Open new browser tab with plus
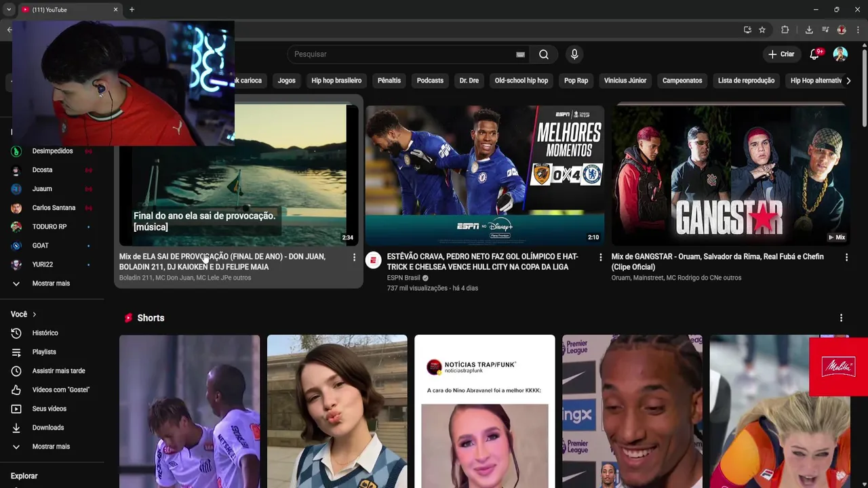Screen dimensions: 868x488 tap(132, 9)
